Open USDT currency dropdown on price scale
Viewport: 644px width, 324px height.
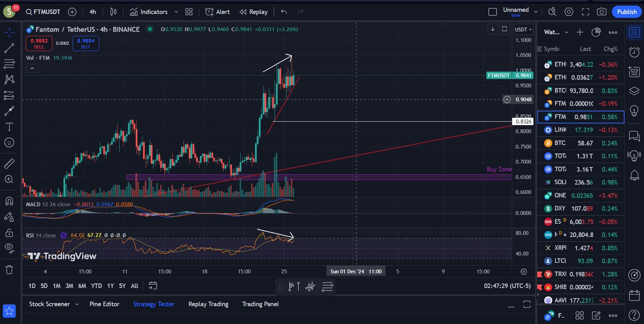point(523,30)
